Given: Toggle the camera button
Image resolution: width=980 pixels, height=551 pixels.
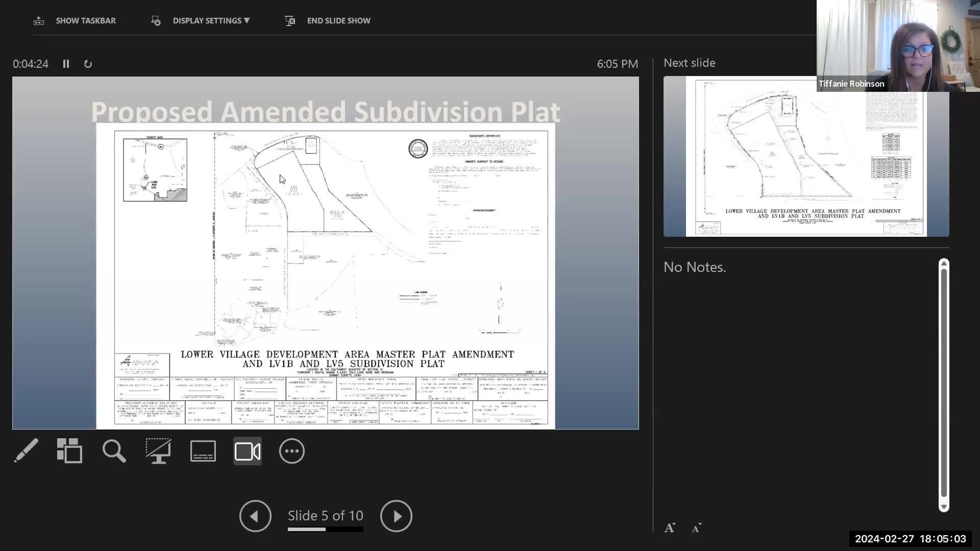Looking at the screenshot, I should (x=248, y=451).
